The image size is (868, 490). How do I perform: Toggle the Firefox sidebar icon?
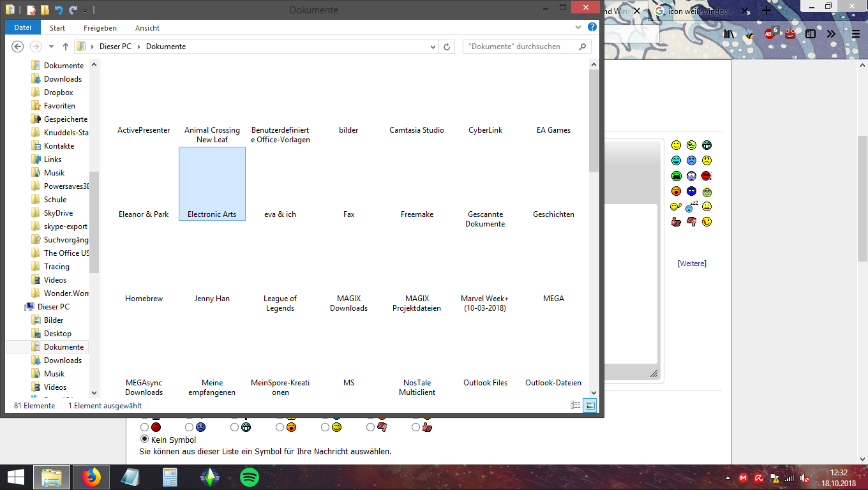[811, 34]
